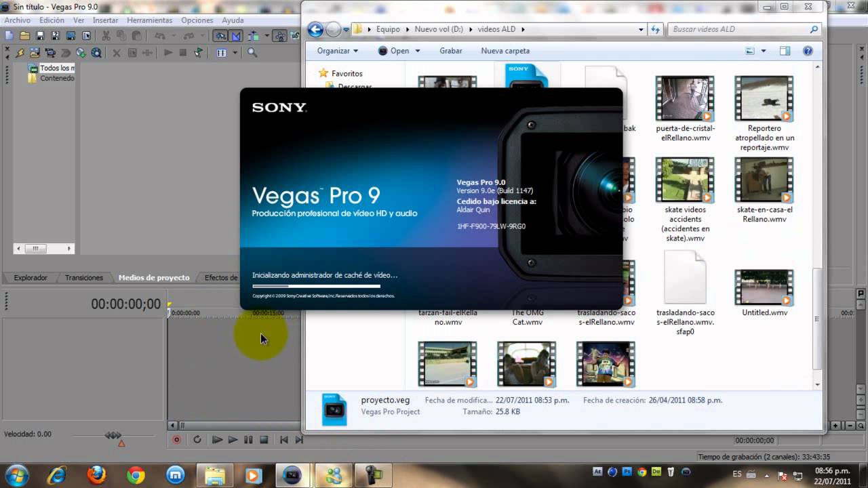Click Nueva carpeta in Explorer toolbar
Screen dimensions: 868x488
[x=505, y=51]
